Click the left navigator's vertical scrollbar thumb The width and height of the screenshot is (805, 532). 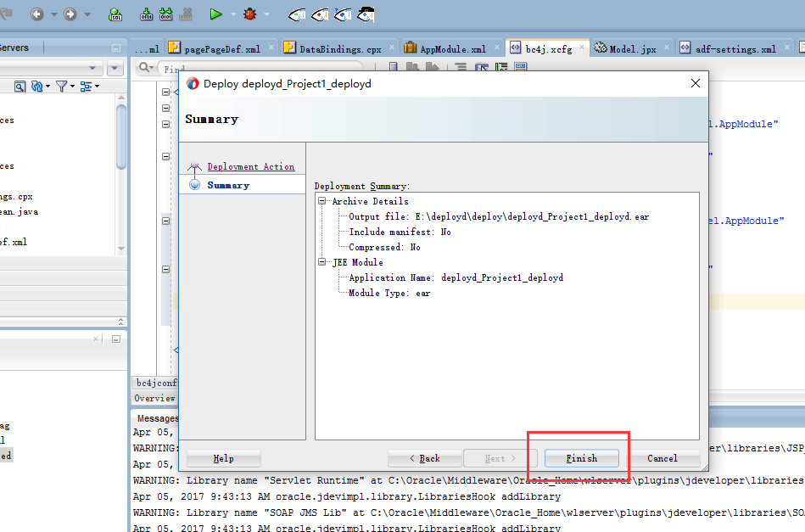point(121,137)
